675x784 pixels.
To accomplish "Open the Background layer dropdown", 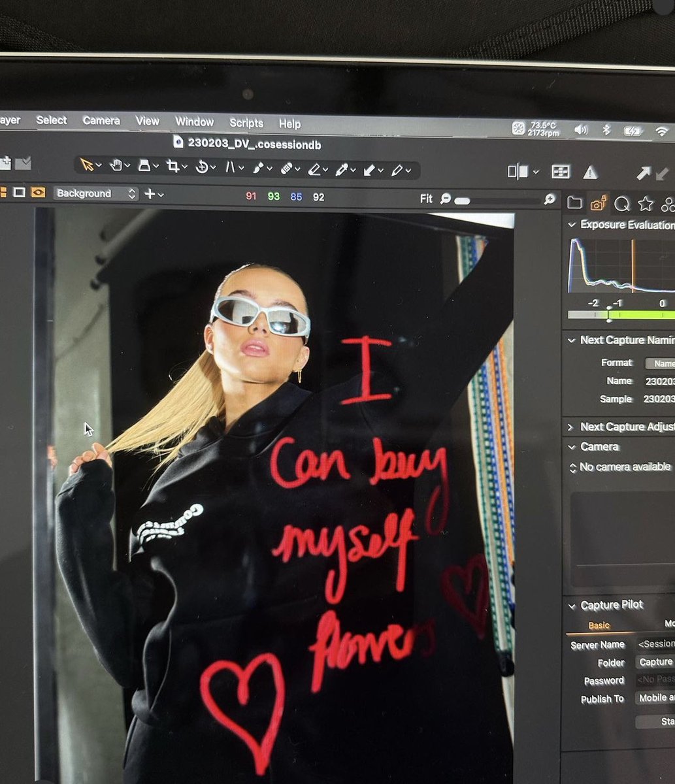I will [x=96, y=193].
